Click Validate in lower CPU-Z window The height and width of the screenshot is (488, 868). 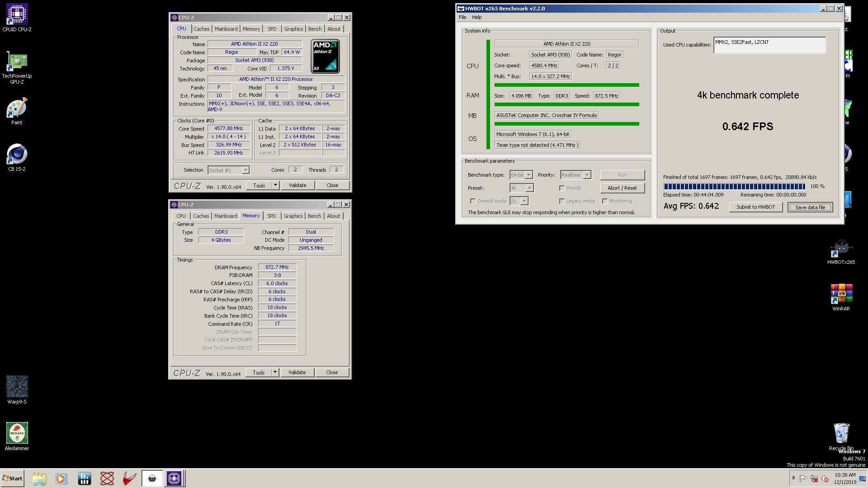click(x=297, y=372)
